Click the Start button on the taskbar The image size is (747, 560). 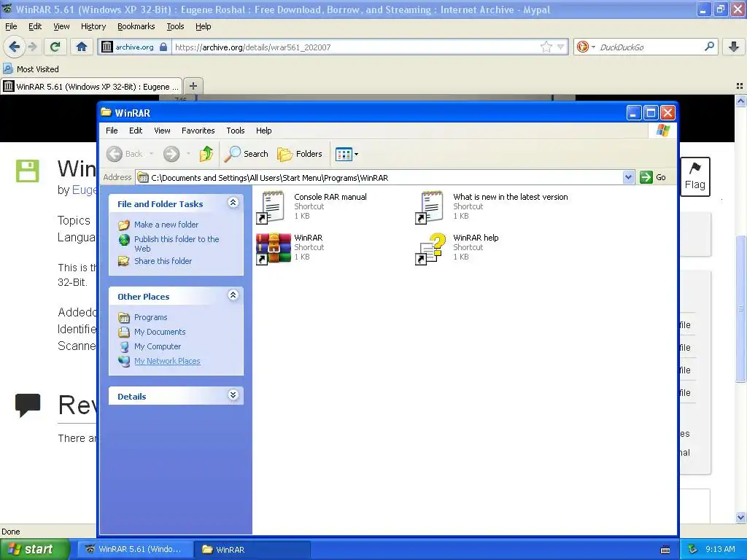35,549
